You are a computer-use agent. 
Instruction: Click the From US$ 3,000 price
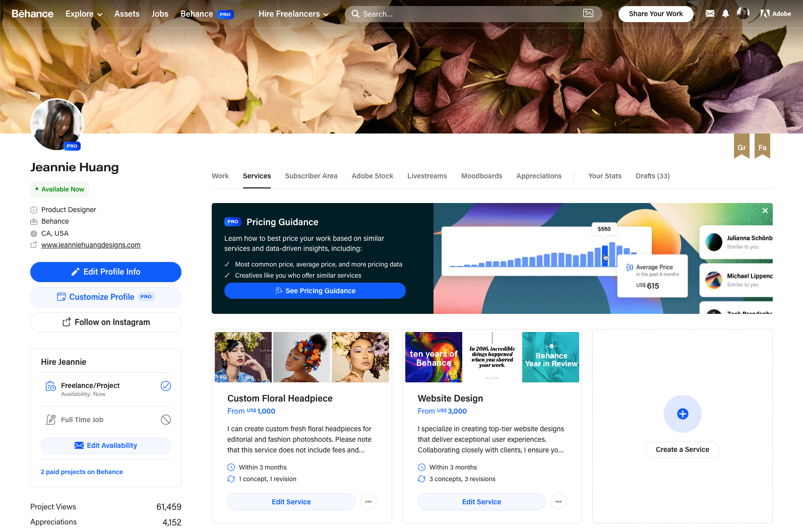442,411
